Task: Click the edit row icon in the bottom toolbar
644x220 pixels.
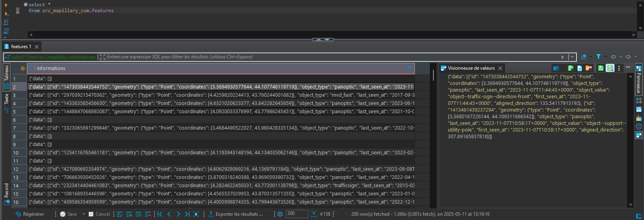Action: point(120,214)
